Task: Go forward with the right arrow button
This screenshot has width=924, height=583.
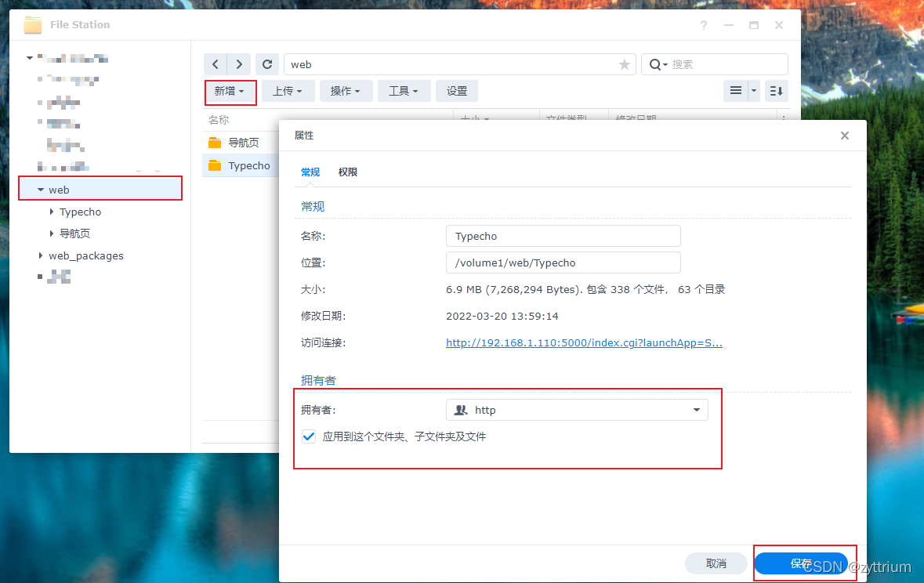Action: tap(239, 64)
